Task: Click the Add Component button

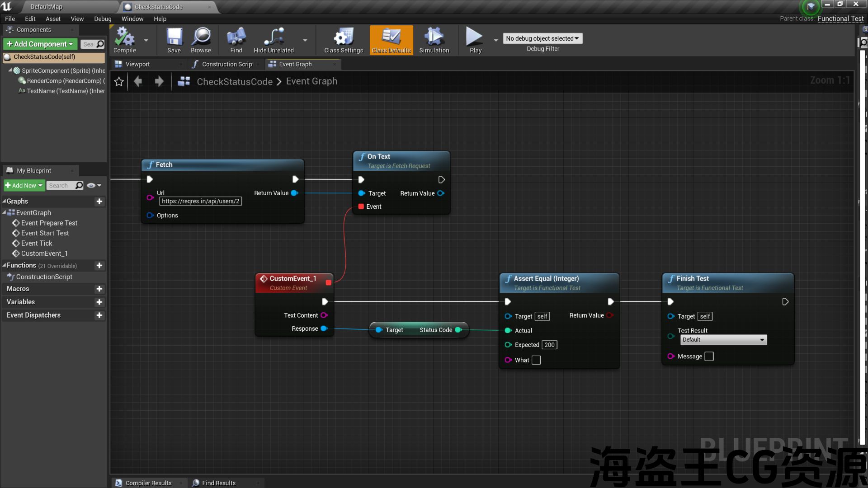Action: 40,44
